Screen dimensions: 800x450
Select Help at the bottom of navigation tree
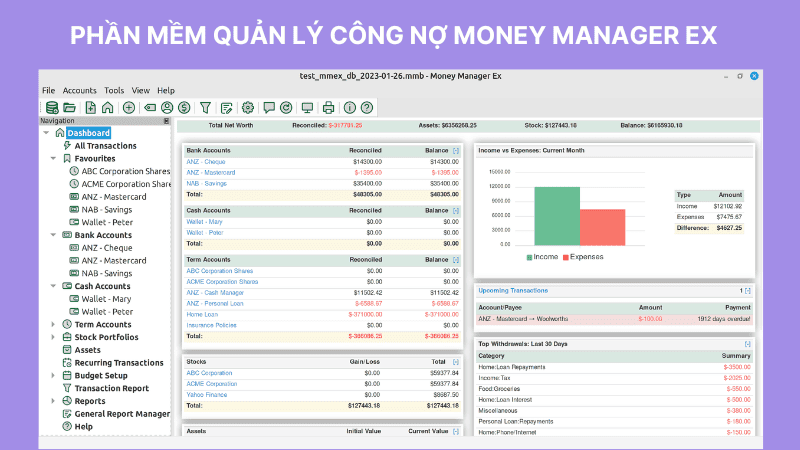(84, 427)
